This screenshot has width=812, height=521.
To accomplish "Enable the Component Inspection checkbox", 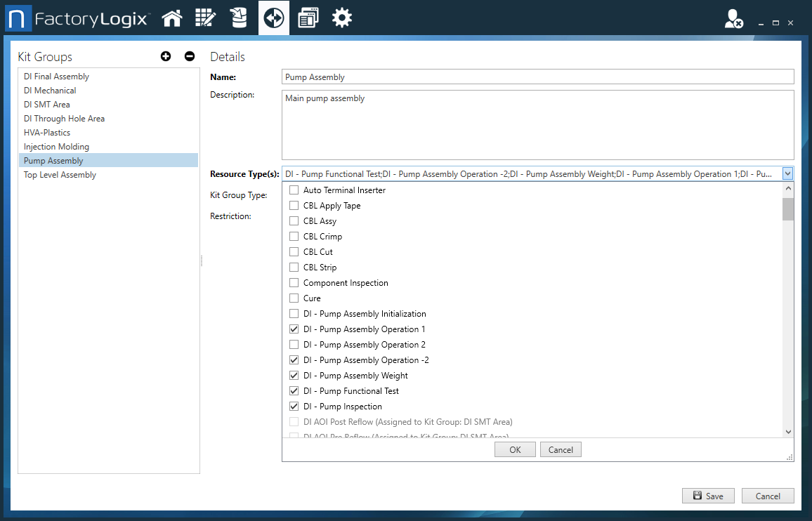I will click(x=294, y=283).
